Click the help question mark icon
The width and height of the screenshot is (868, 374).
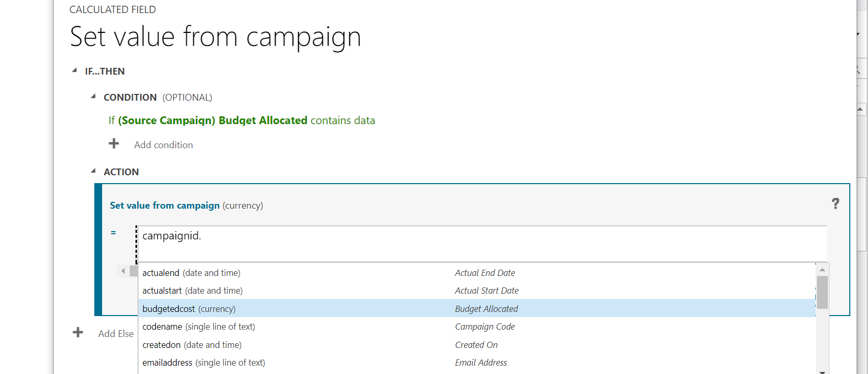pyautogui.click(x=835, y=203)
